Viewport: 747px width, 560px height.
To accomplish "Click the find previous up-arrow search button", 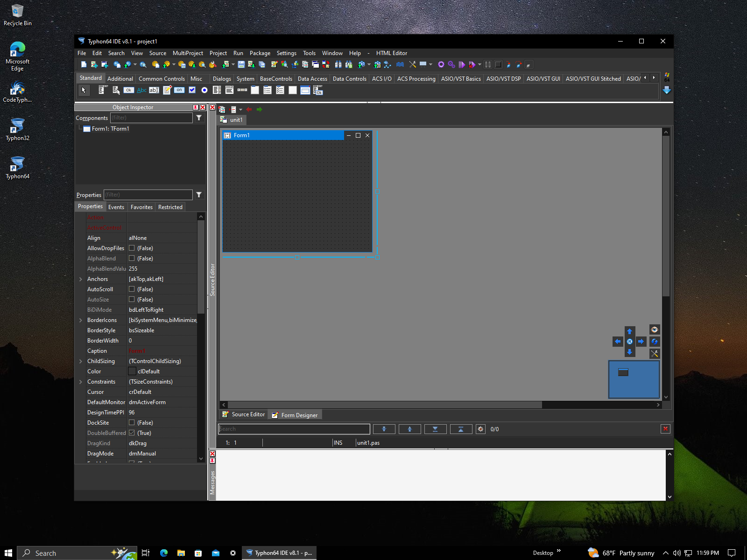I will point(410,429).
